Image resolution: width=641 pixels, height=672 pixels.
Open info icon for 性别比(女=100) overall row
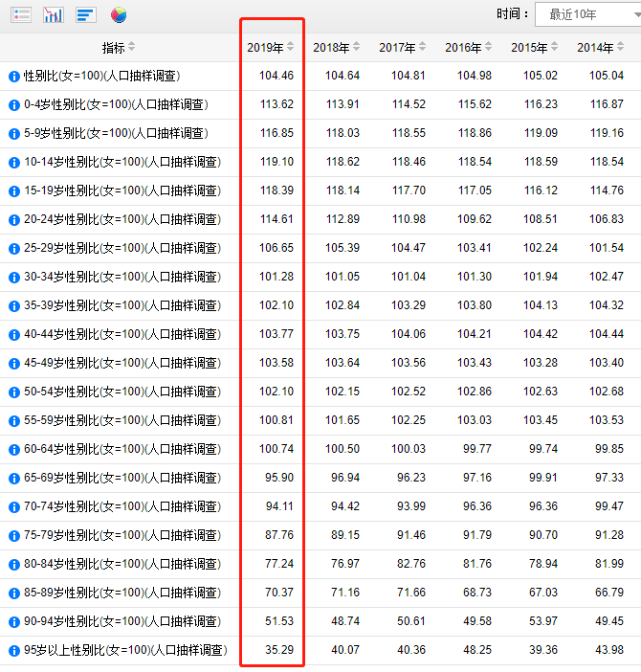pos(14,77)
